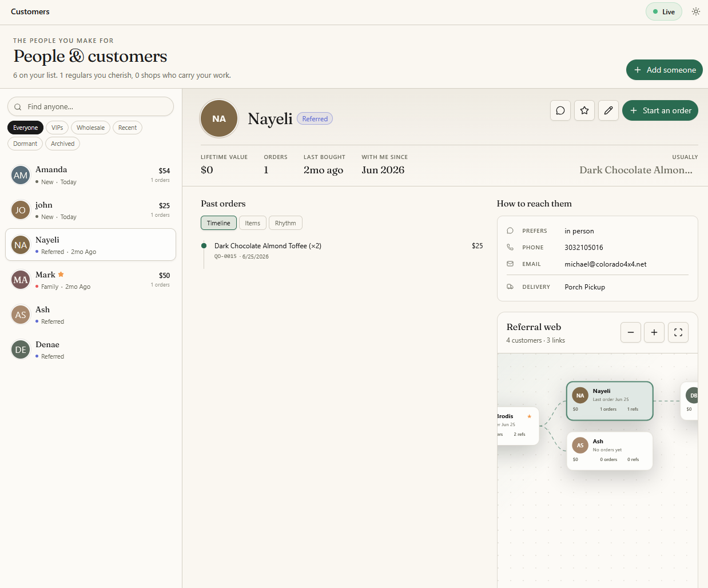Switch past orders to Rhythm tab
708x588 pixels.
pos(285,223)
